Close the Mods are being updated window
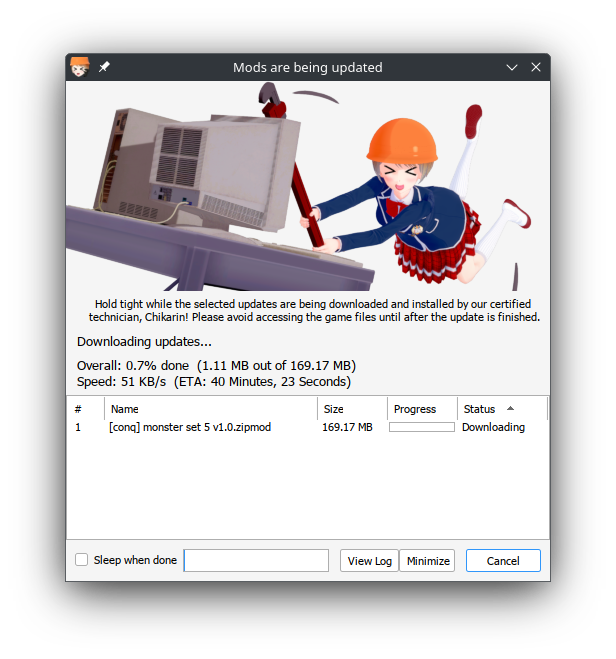Screen dimensions: 616x659 tap(536, 67)
